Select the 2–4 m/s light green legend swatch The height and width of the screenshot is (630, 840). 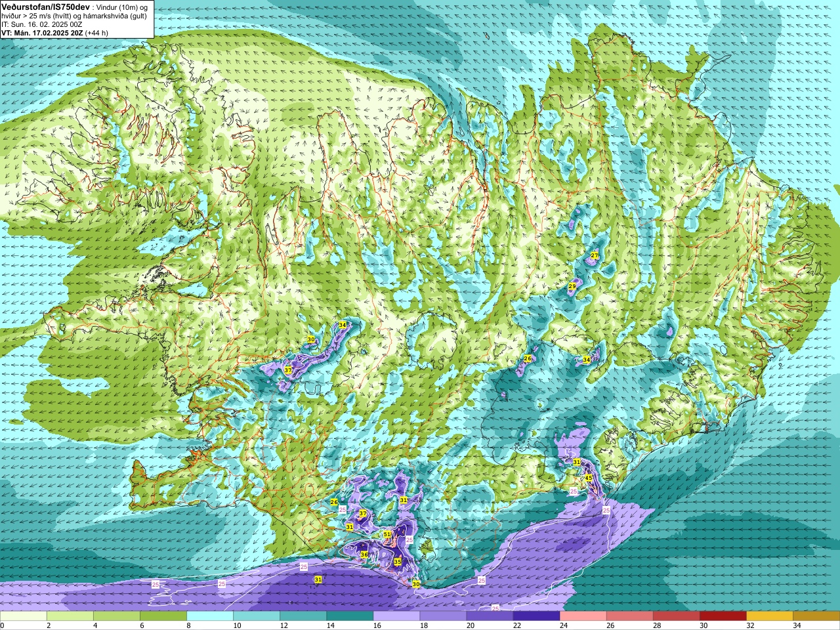70,616
